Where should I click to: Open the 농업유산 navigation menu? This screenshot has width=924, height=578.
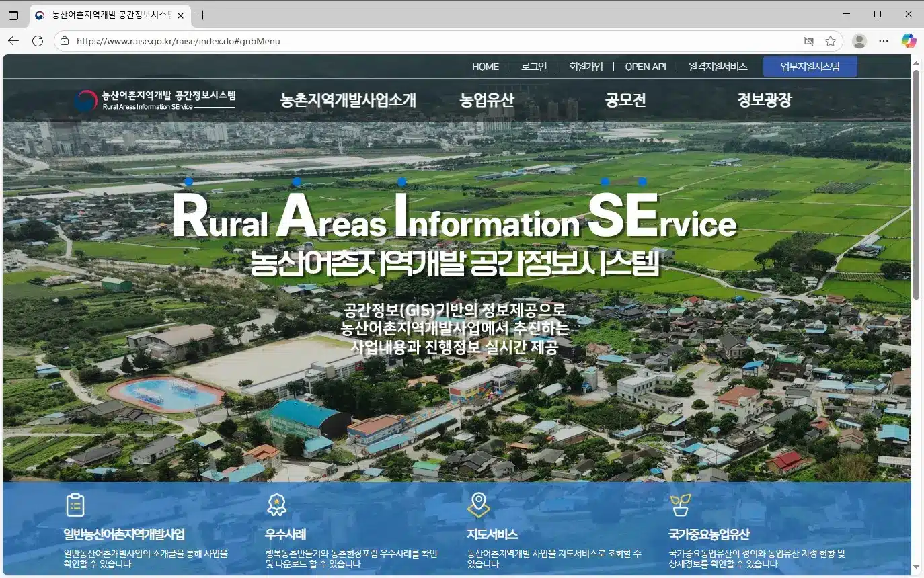486,100
